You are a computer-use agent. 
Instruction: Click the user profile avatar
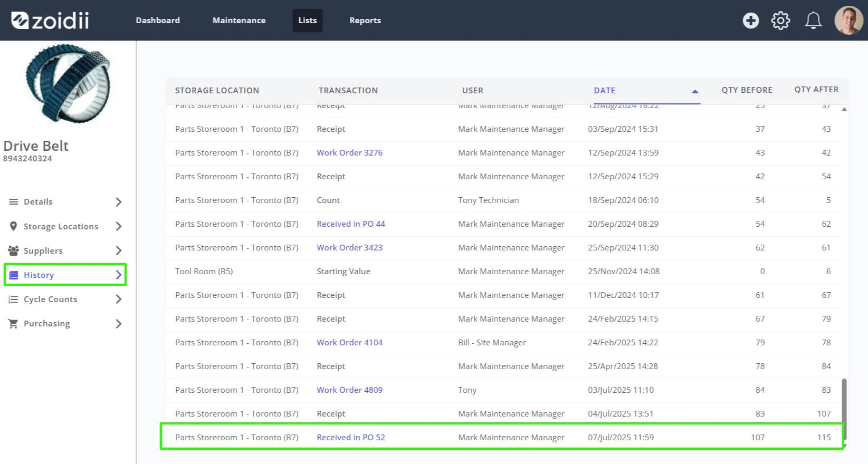[848, 21]
